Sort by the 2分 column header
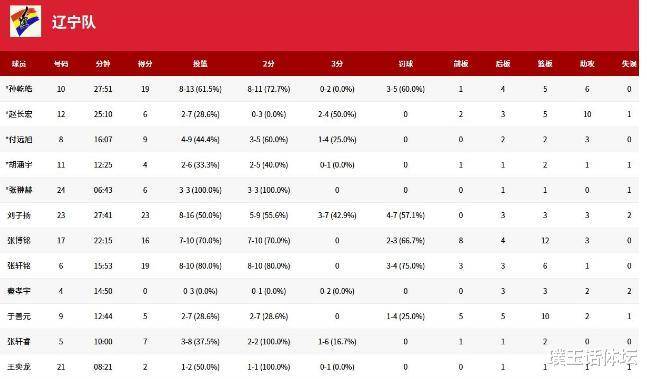Image resolution: width=647 pixels, height=379 pixels. (269, 64)
